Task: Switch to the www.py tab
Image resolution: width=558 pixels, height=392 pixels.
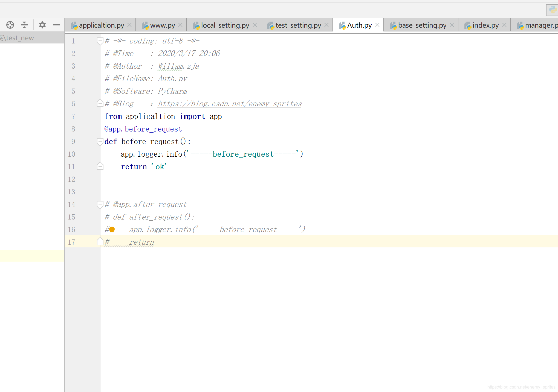Action: coord(162,25)
